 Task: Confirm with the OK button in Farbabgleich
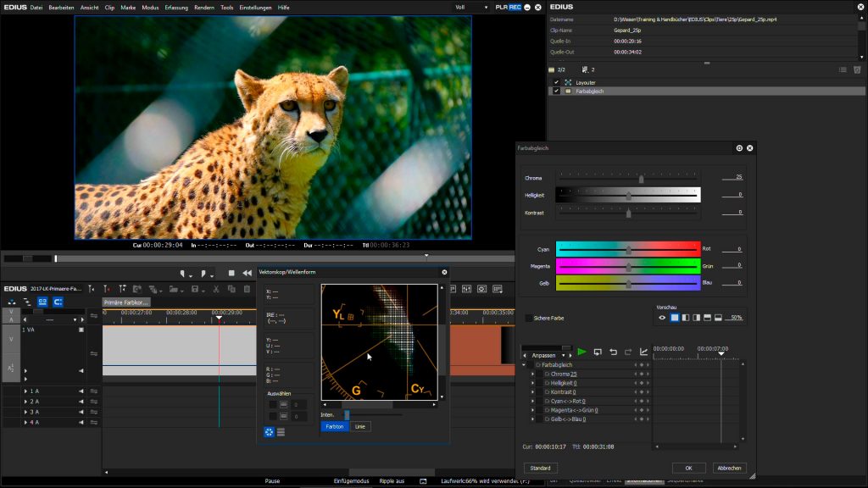point(688,468)
